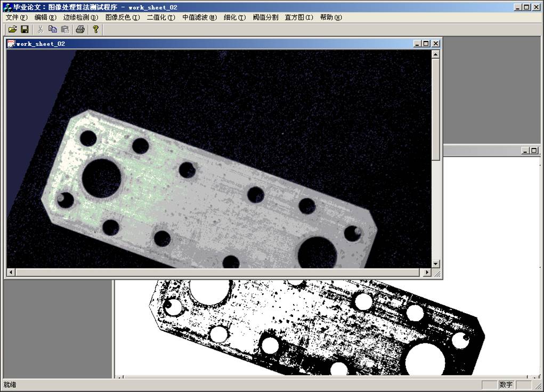Open the 二值化 binarization menu
This screenshot has height=392, width=544.
click(x=160, y=18)
